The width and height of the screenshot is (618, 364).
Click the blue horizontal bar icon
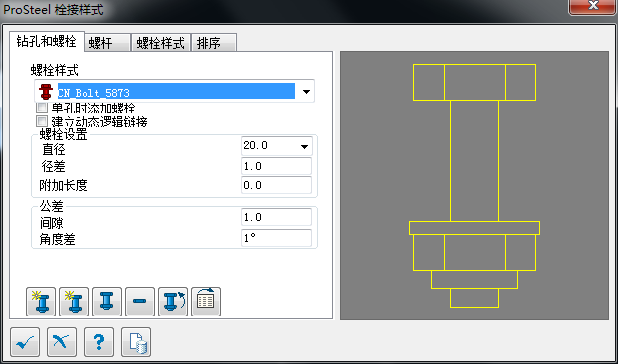[140, 302]
